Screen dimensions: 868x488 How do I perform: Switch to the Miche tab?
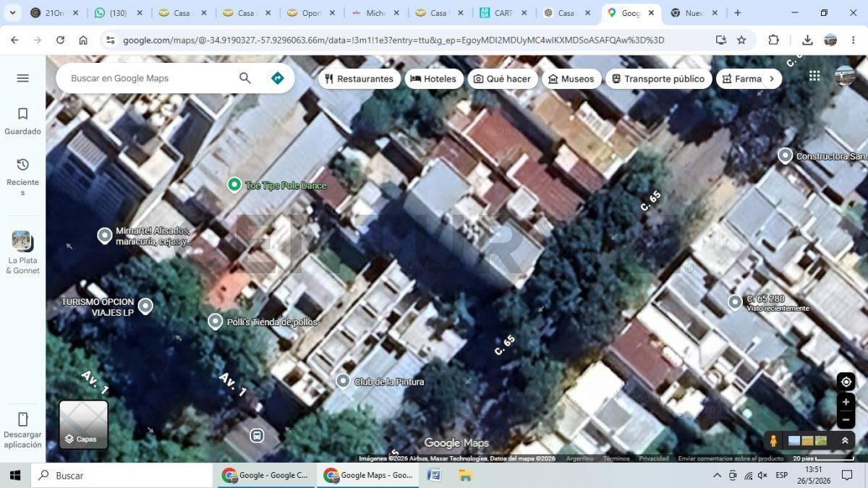point(376,13)
